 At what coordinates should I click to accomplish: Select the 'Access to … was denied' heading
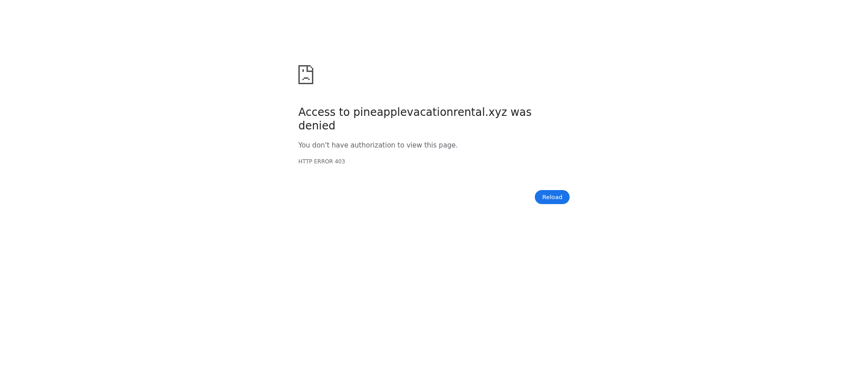click(415, 119)
